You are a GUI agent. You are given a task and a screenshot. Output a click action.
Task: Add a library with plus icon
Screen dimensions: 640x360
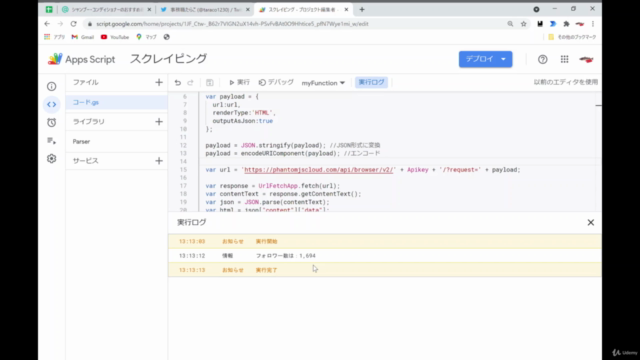pyautogui.click(x=159, y=122)
